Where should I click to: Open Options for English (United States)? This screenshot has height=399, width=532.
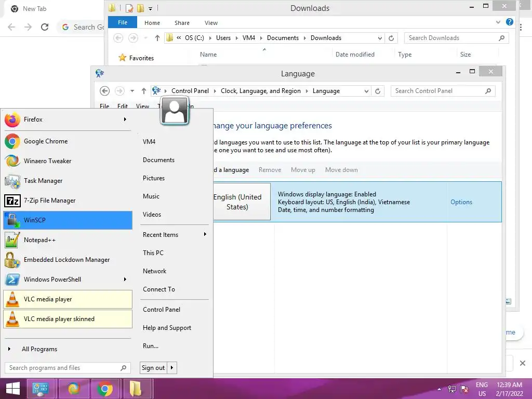tap(461, 202)
